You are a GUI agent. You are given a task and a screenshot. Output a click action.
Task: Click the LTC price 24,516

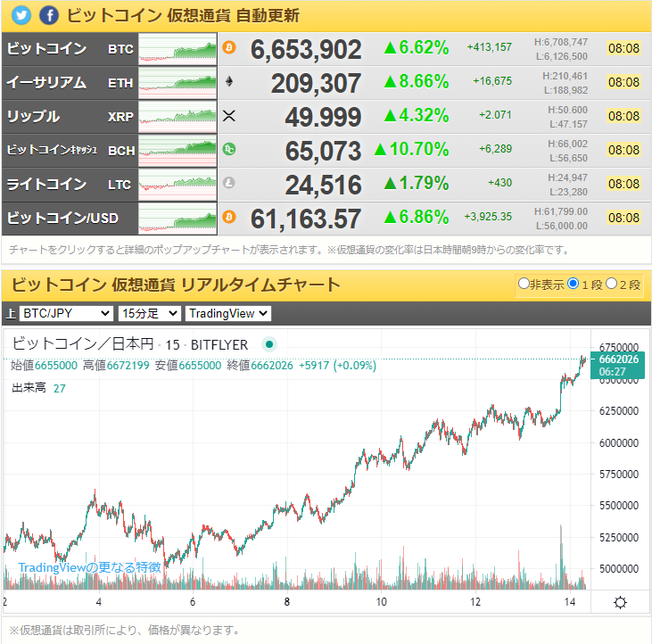323,185
